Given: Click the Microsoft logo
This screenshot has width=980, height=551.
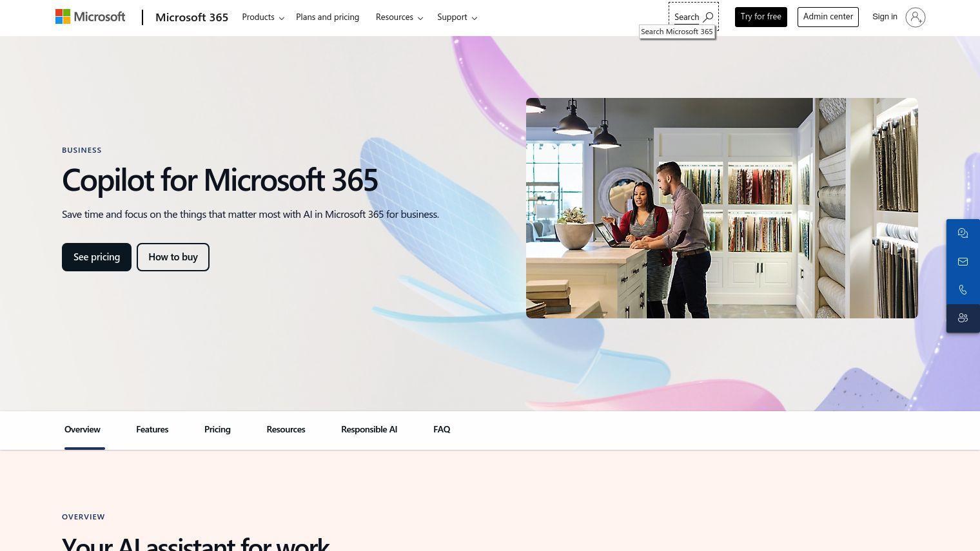Looking at the screenshot, I should 90,17.
